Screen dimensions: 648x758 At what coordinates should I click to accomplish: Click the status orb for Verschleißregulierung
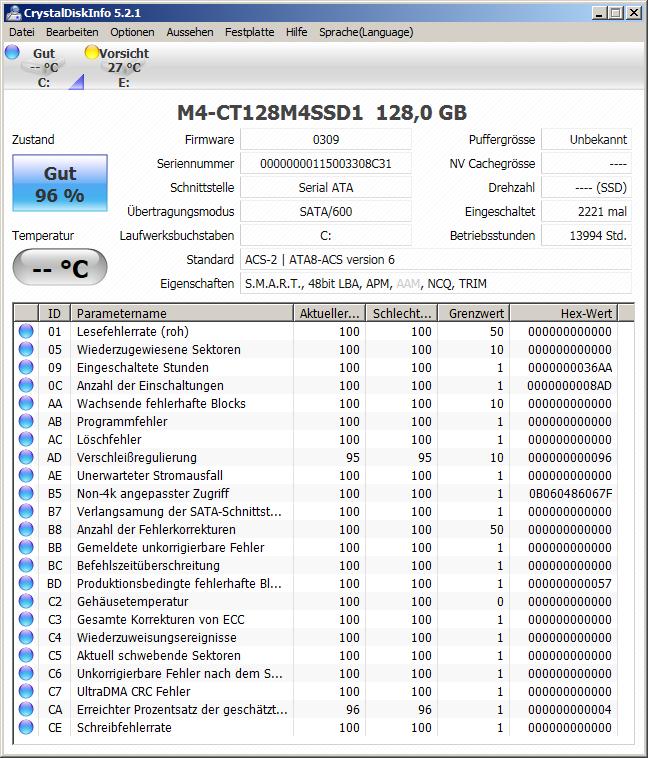click(26, 457)
